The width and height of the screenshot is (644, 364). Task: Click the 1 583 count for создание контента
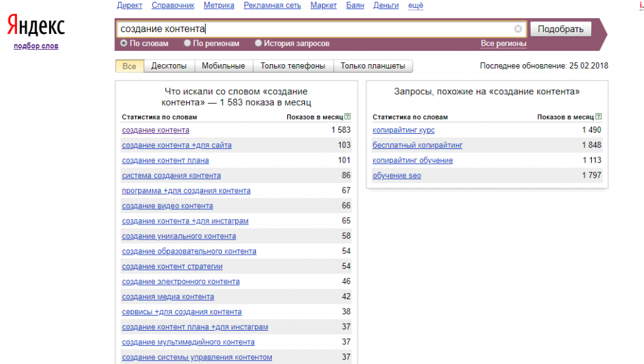click(x=341, y=130)
